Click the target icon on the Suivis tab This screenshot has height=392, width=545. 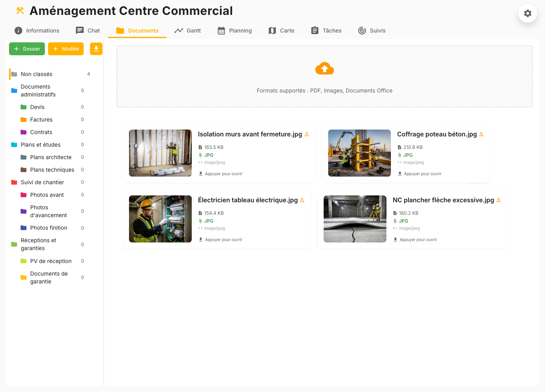(361, 30)
